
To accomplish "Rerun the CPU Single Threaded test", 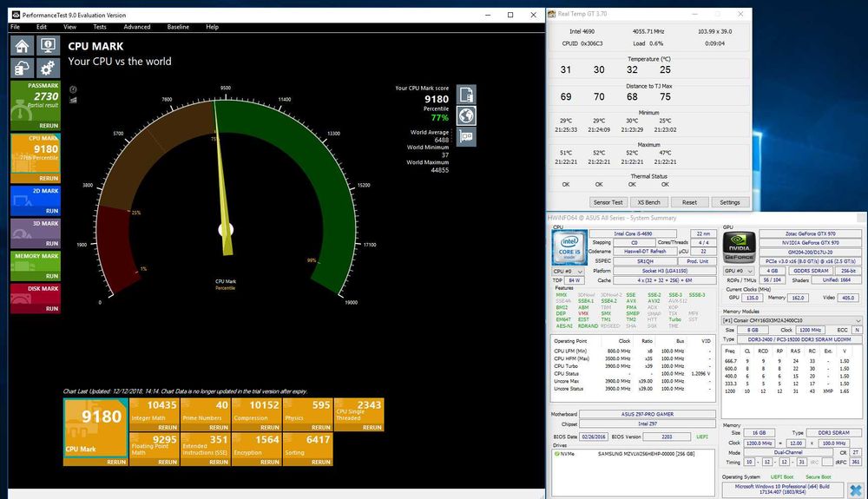I will [x=372, y=428].
